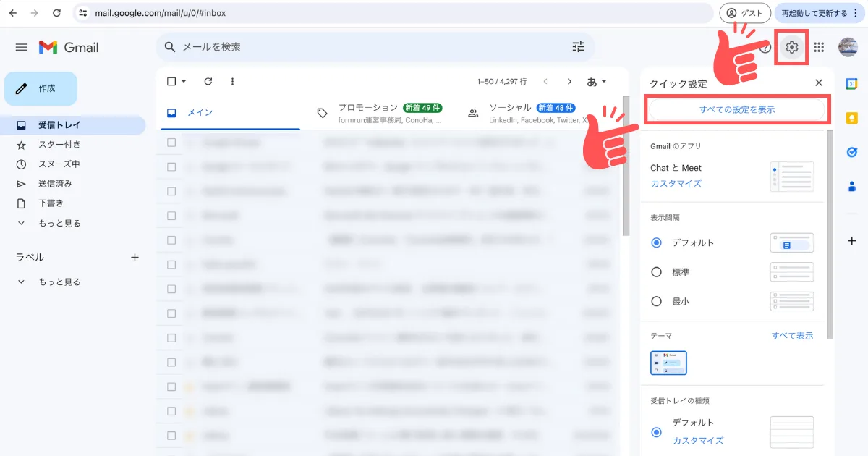Refresh the inbox with the reload icon

[208, 82]
